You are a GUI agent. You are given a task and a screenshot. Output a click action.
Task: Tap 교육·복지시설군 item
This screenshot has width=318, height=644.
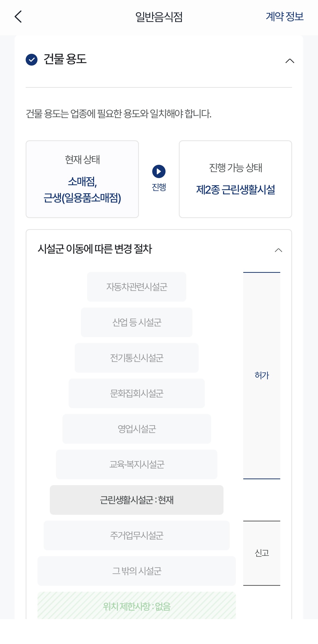coord(136,464)
